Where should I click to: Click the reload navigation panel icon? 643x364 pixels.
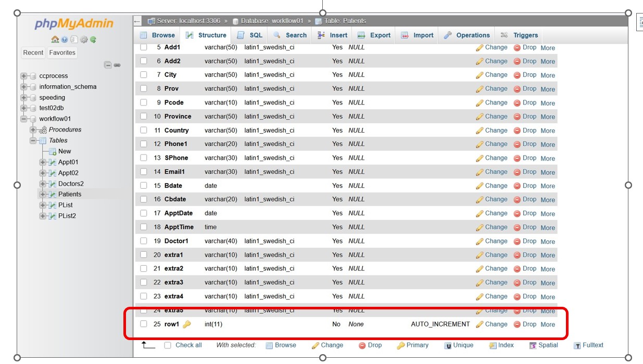point(93,40)
